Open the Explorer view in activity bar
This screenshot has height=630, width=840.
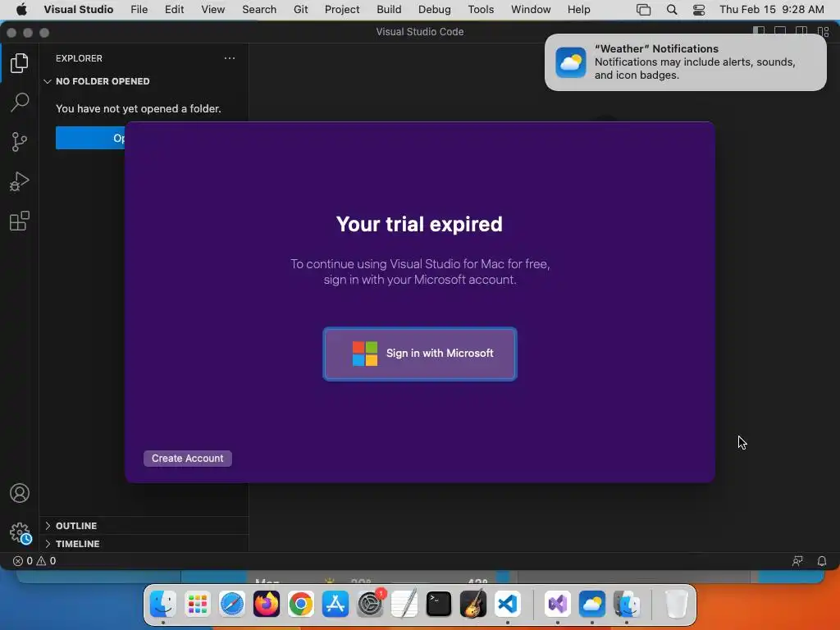point(20,63)
